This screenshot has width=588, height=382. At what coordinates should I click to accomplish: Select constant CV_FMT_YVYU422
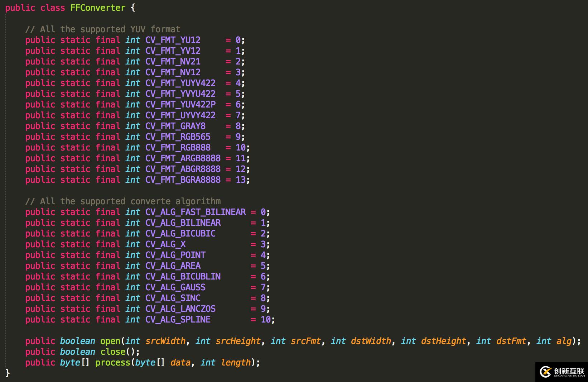180,94
